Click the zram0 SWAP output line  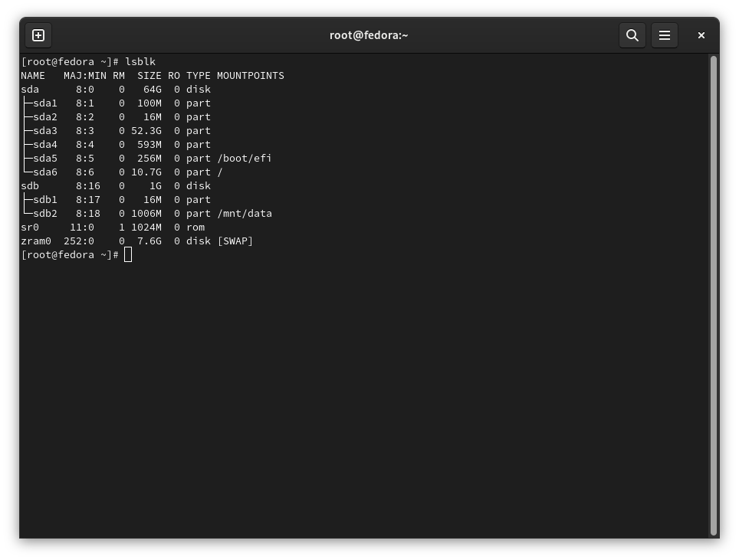(136, 241)
